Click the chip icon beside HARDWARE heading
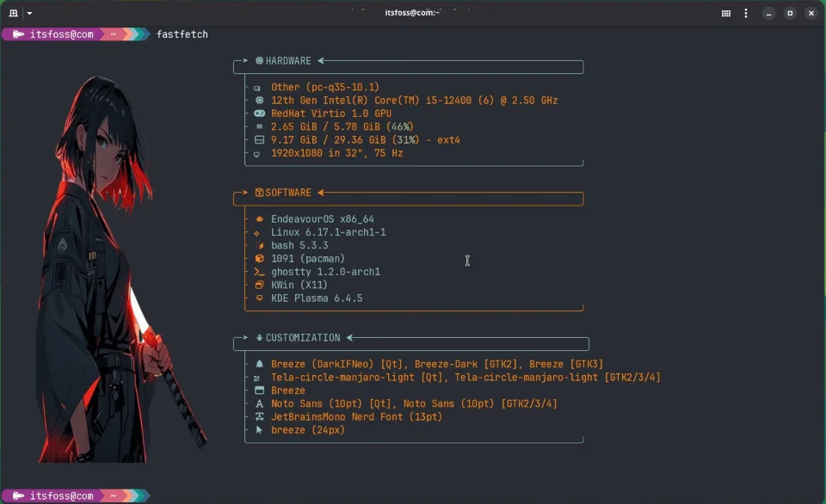The height and width of the screenshot is (504, 826). click(259, 60)
